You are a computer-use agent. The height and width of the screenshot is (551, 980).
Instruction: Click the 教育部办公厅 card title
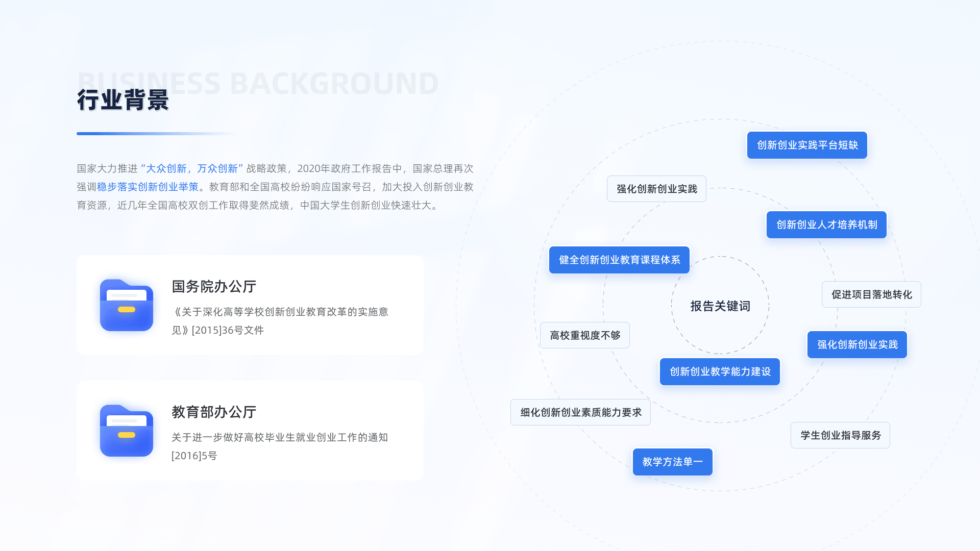pyautogui.click(x=214, y=412)
